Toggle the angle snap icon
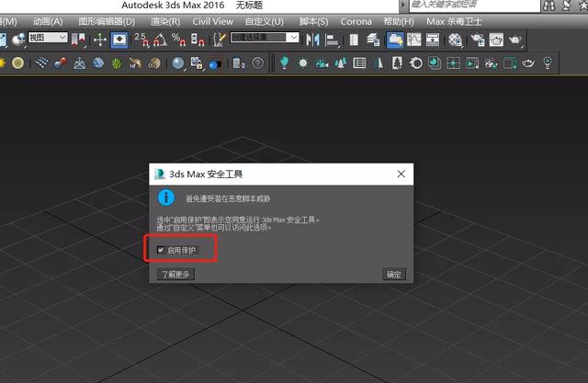 pos(161,39)
